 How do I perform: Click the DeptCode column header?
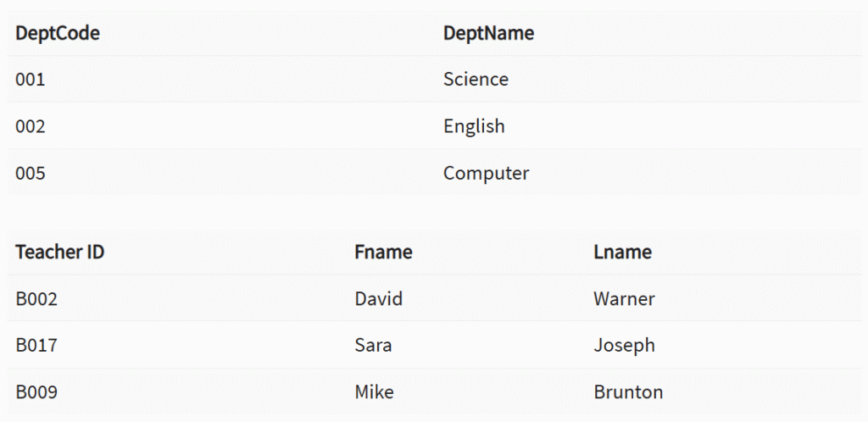point(58,34)
